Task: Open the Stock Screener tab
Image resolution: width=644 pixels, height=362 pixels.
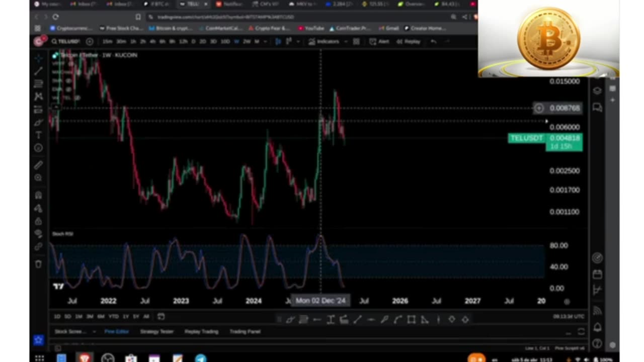Action: [70, 332]
